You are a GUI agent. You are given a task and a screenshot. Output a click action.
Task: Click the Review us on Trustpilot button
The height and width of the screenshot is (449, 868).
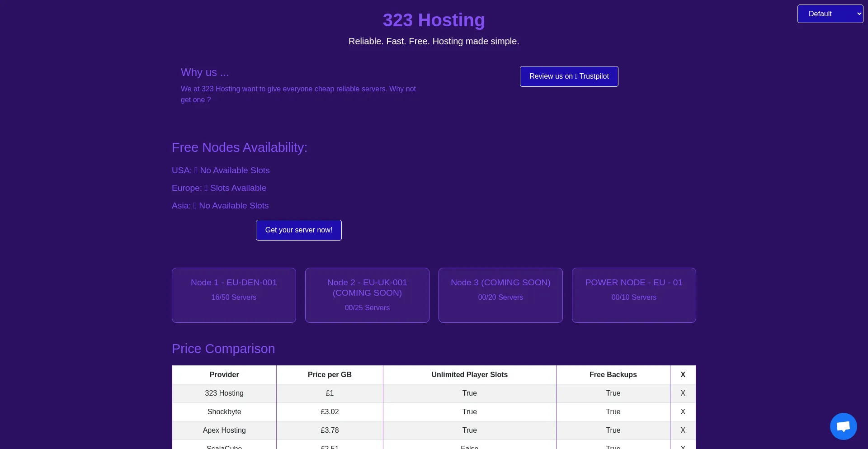tap(569, 76)
